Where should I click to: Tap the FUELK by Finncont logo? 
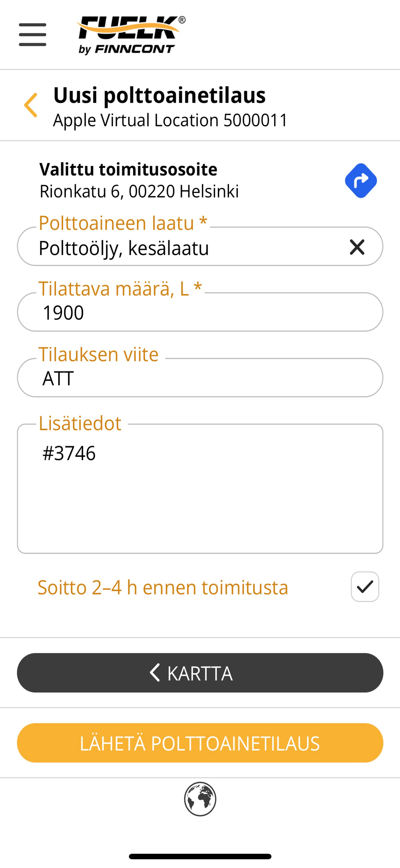pyautogui.click(x=131, y=35)
